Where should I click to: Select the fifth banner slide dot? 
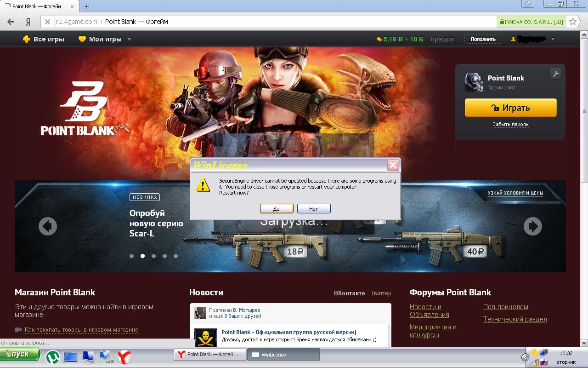[175, 256]
